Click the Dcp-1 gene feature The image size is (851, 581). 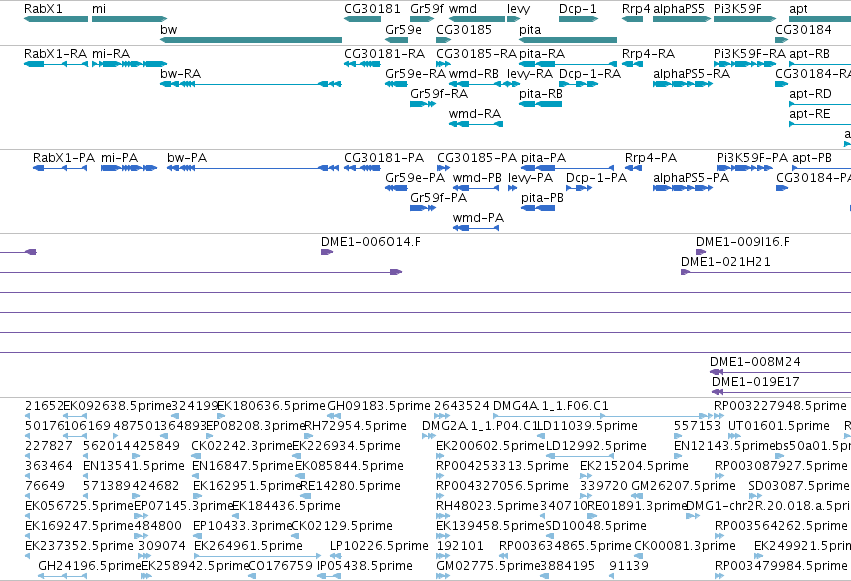coord(579,19)
